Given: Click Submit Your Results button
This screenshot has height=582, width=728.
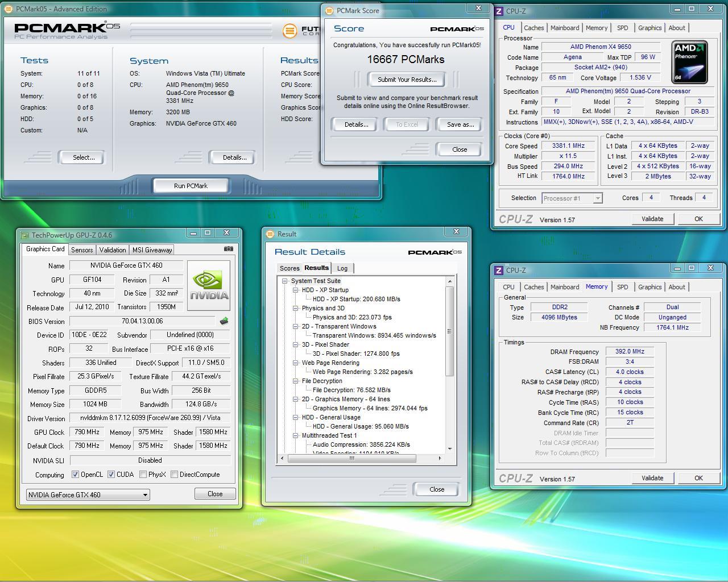Looking at the screenshot, I should click(407, 80).
